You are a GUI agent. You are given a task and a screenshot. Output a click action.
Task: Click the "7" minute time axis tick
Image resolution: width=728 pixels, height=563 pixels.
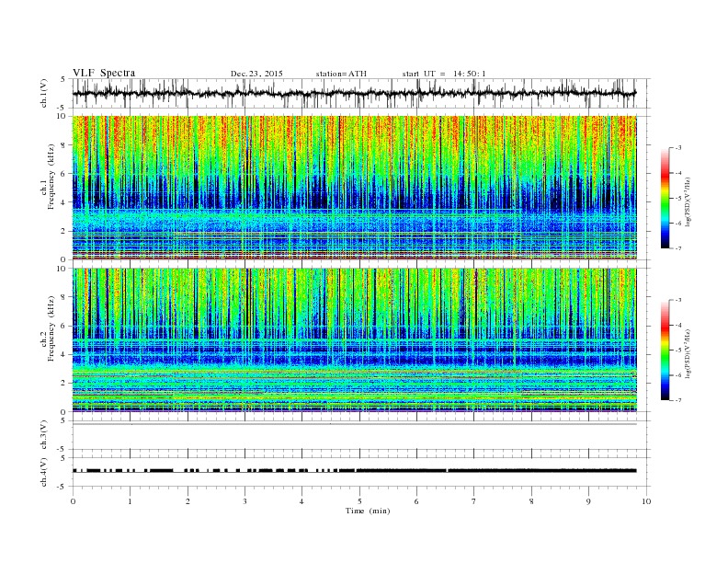[474, 501]
